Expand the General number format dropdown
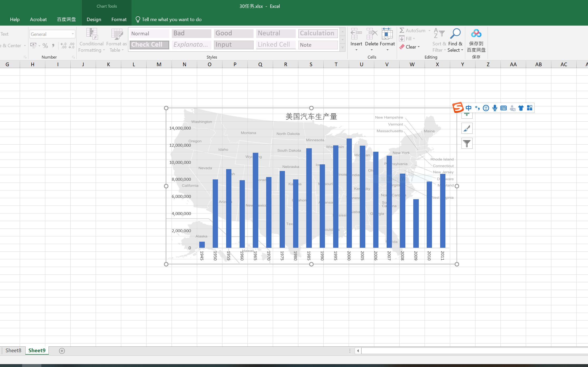 click(x=73, y=34)
